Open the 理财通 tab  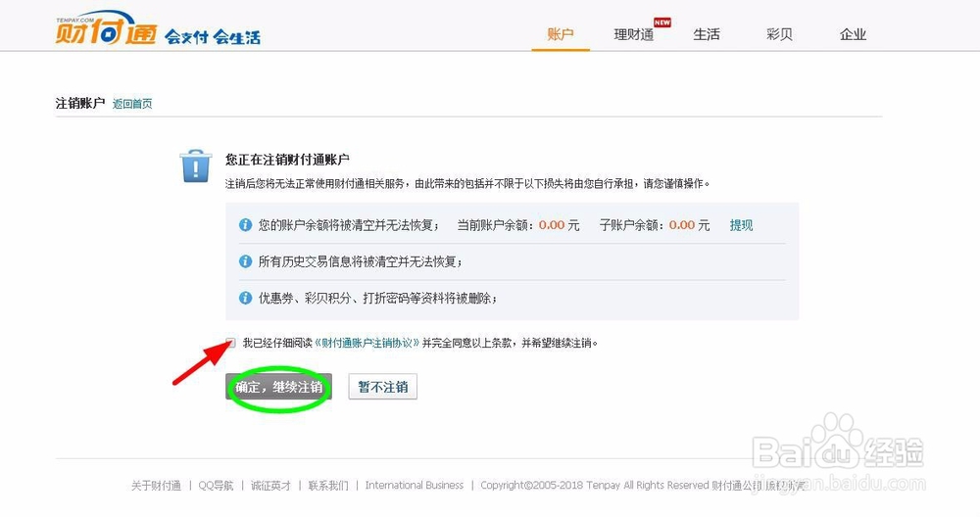click(x=633, y=34)
